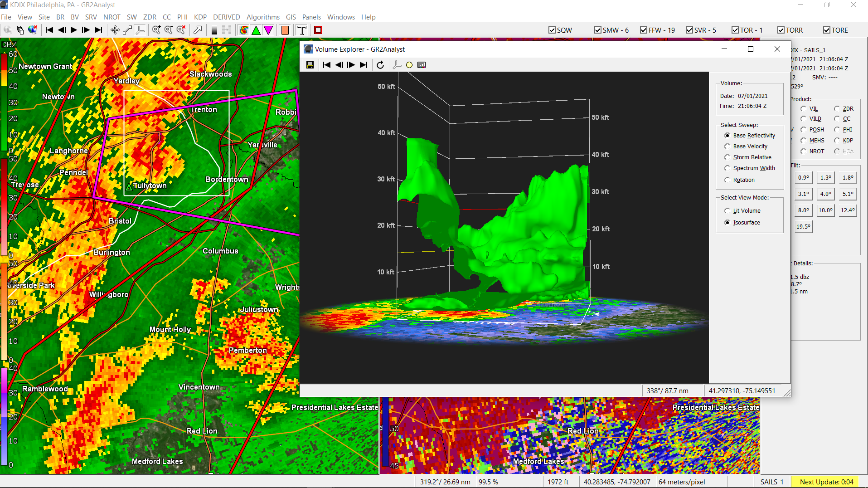Select the pan (four-arrow) tool

tap(115, 30)
